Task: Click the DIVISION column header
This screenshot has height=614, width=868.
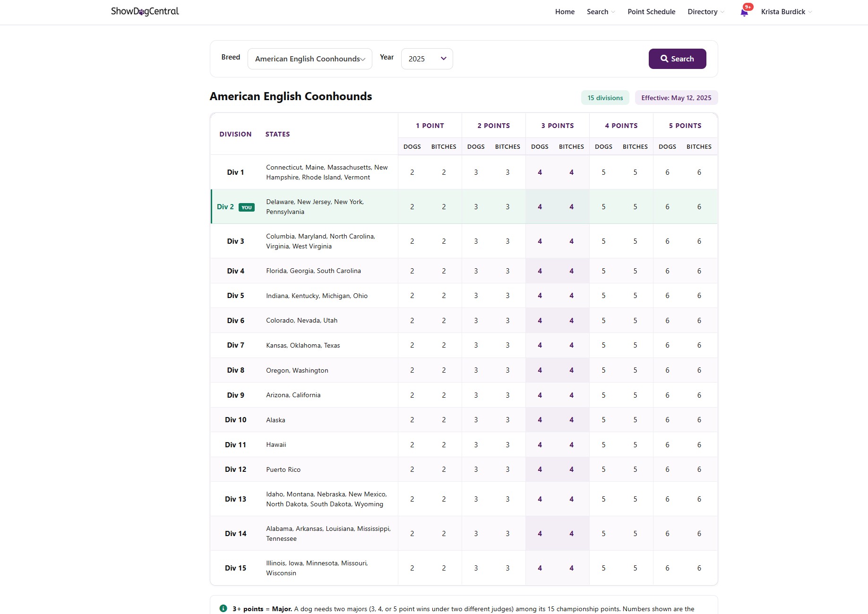Action: point(235,134)
